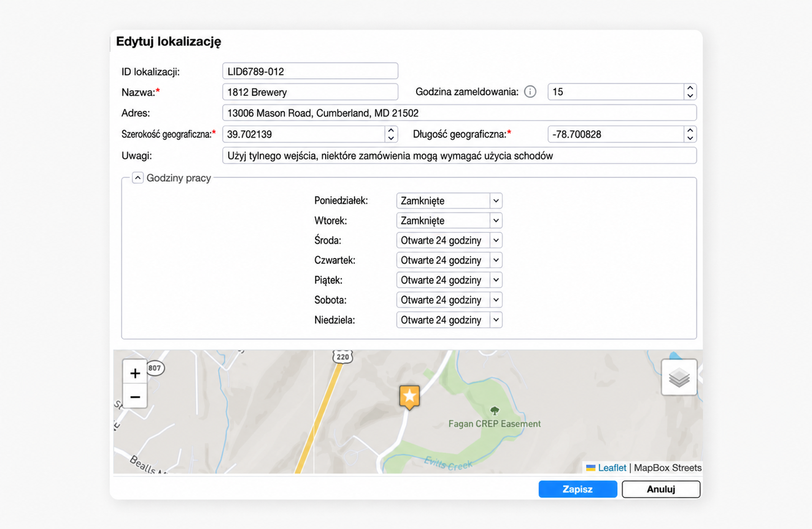Click the Anuluj cancel button
812x529 pixels.
tap(661, 489)
